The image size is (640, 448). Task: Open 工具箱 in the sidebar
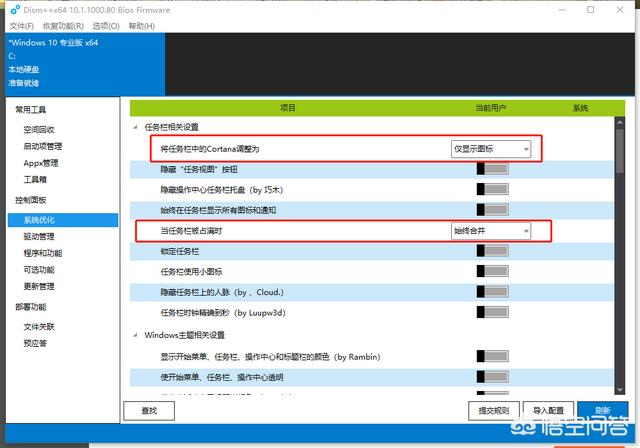(35, 180)
